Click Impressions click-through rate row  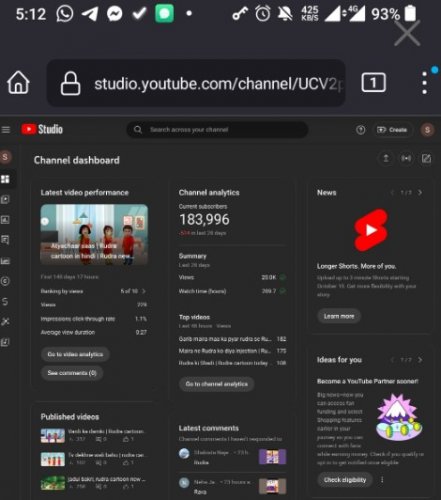click(x=94, y=319)
